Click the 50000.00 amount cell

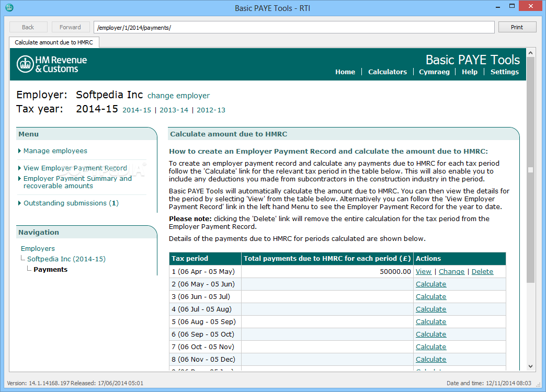pos(327,272)
